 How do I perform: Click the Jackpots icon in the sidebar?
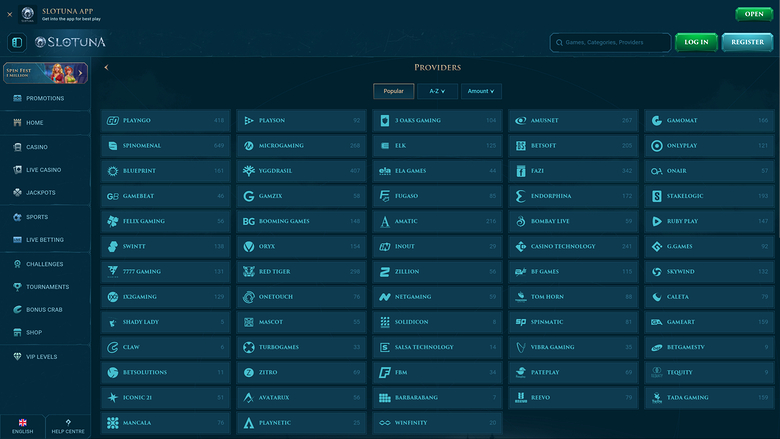tap(17, 192)
